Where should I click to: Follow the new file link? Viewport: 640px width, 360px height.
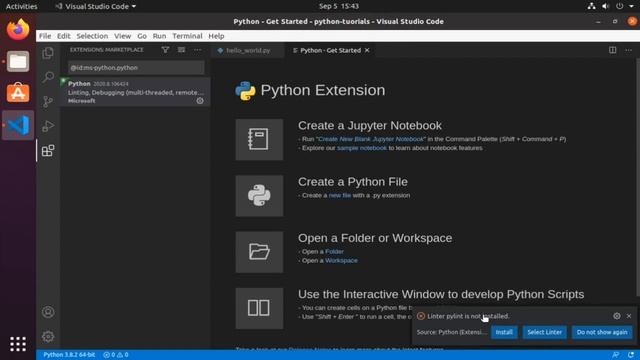coord(340,196)
